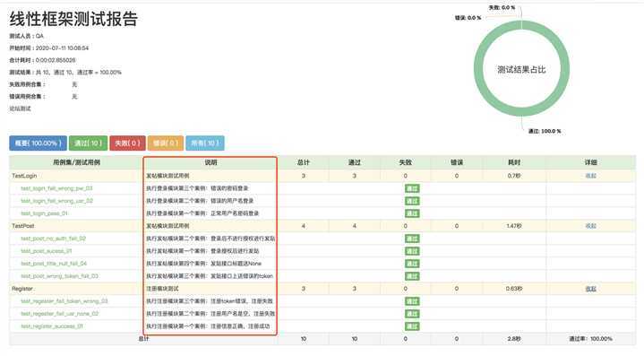Collapse details of the Register suite row

(x=590, y=289)
